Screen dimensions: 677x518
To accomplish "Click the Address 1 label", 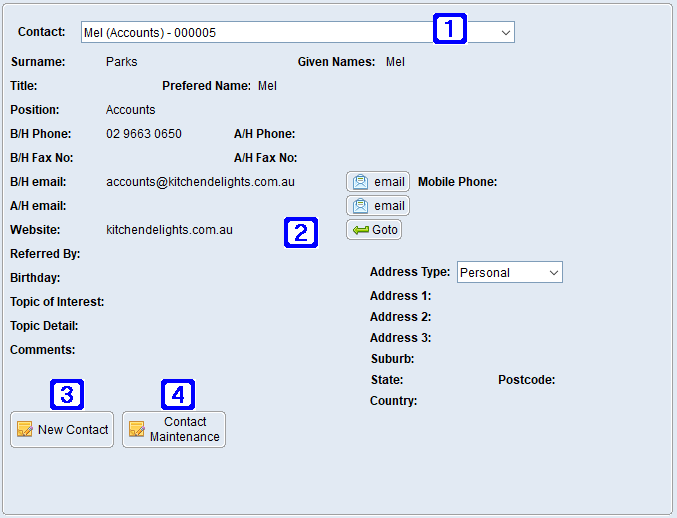I will click(400, 296).
